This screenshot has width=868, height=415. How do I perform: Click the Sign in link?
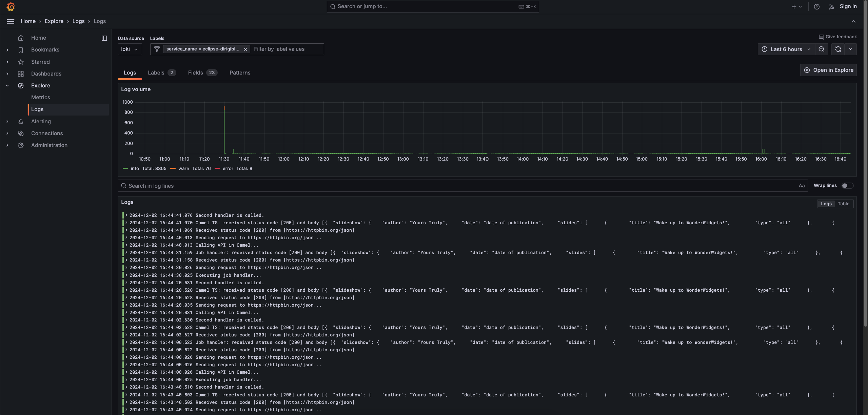tap(848, 6)
